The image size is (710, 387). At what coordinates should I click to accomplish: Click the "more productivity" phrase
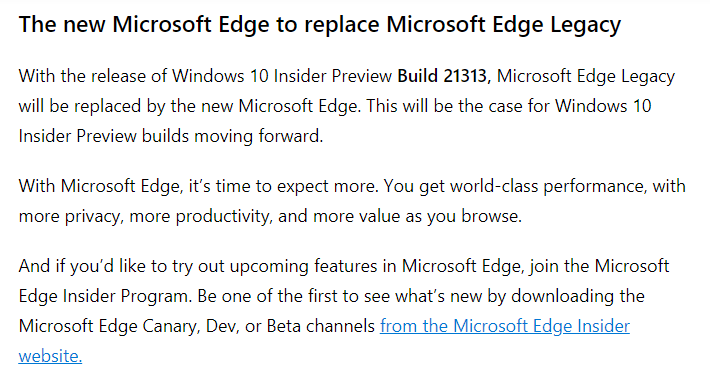(201, 216)
